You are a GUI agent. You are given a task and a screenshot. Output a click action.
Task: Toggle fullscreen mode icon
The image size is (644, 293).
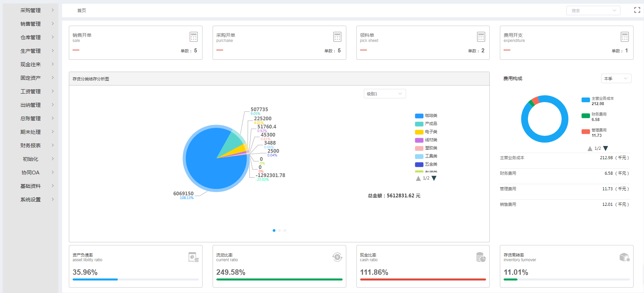637,10
